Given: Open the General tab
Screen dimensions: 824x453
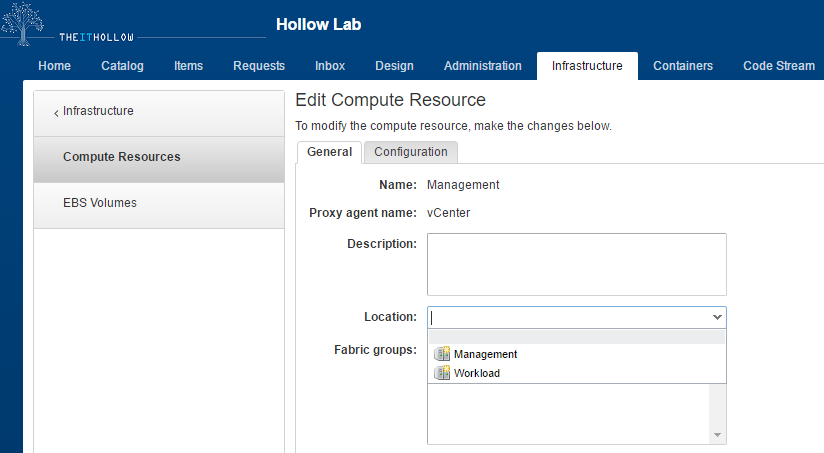Looking at the screenshot, I should 329,152.
